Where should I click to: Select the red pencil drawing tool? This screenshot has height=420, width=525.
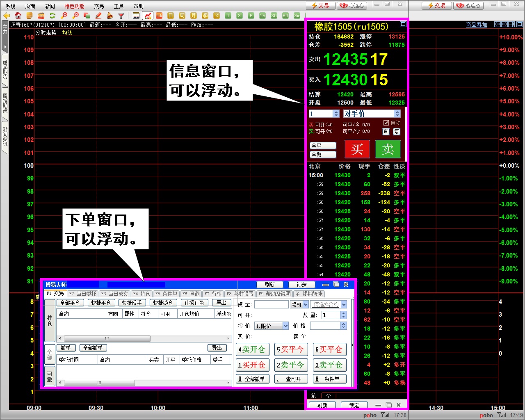tap(98, 16)
